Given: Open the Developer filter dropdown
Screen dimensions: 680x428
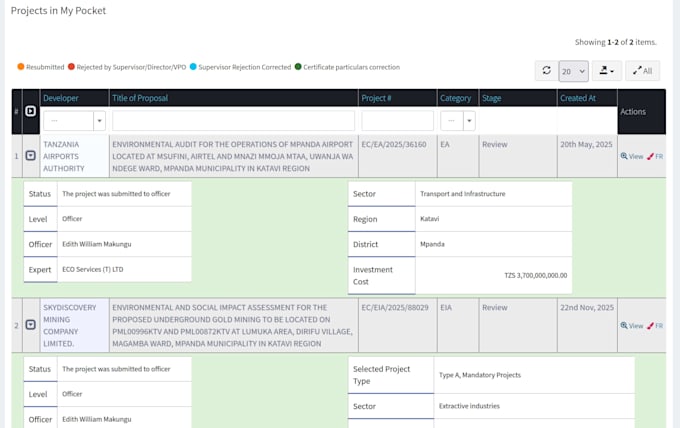Looking at the screenshot, I should (x=74, y=121).
